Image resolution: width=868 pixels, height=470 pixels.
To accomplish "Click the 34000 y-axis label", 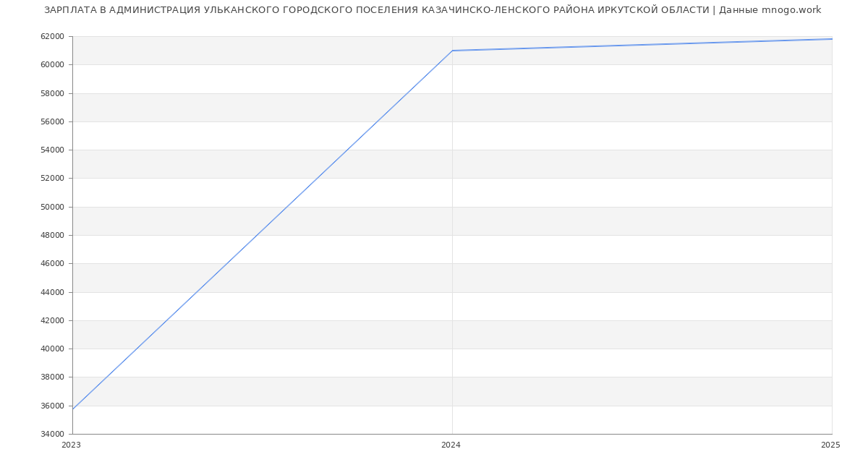I will (52, 434).
